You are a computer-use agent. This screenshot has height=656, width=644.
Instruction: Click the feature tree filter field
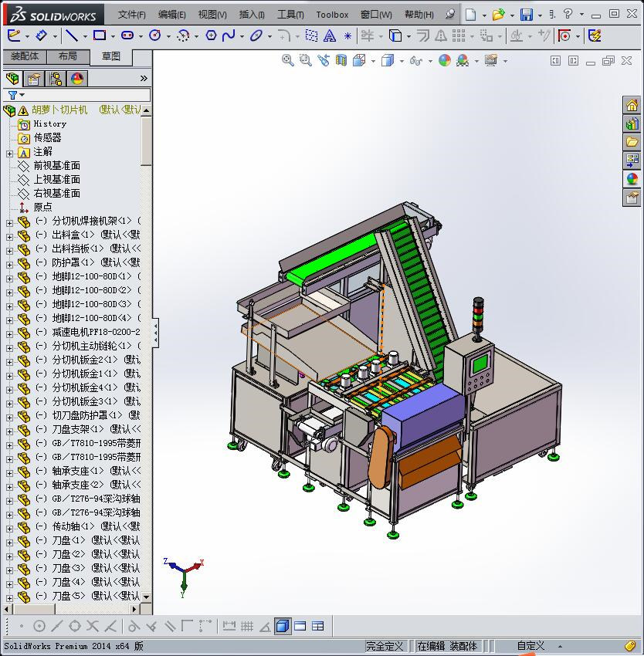(x=76, y=95)
